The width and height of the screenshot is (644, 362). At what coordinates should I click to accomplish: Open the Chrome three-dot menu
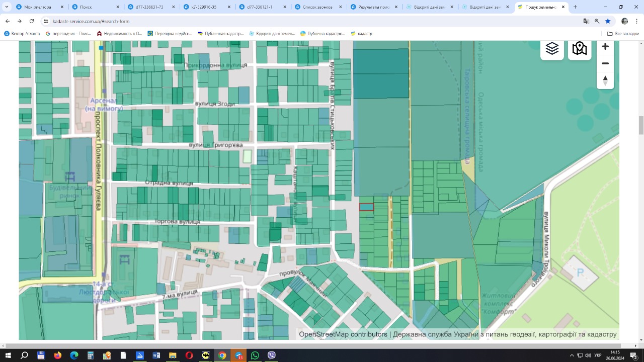point(637,21)
